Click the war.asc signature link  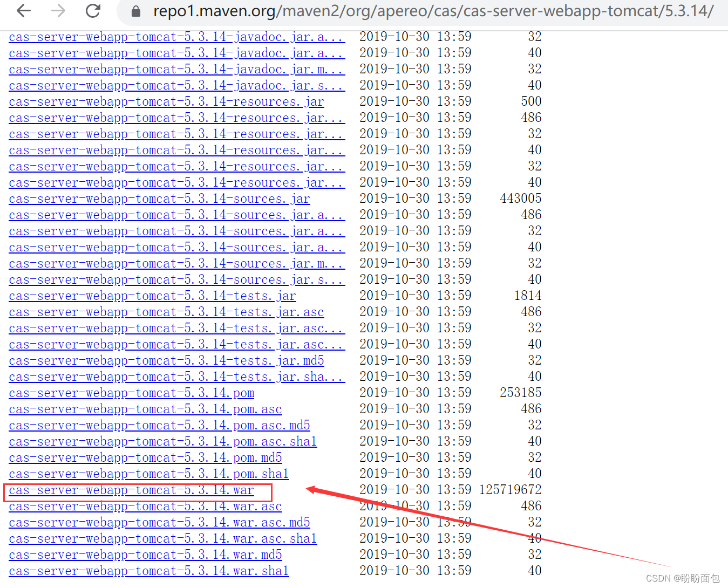click(145, 506)
